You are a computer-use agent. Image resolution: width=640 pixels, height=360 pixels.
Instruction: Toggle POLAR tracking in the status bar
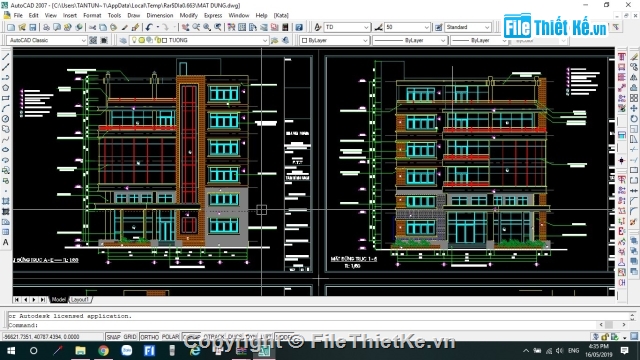(x=171, y=337)
